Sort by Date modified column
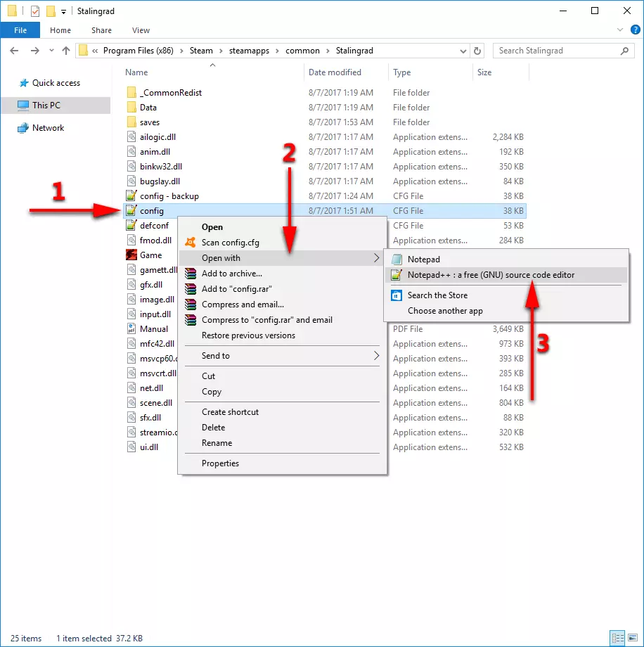 (335, 72)
